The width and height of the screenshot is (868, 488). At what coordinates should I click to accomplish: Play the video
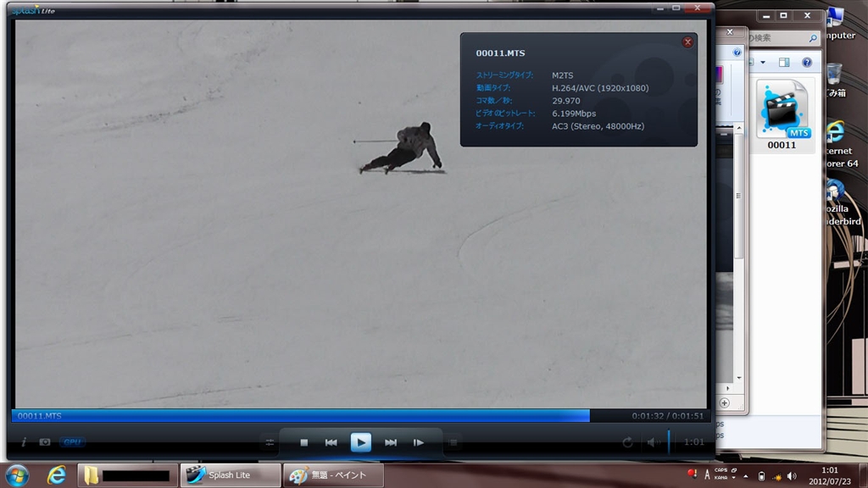point(361,442)
